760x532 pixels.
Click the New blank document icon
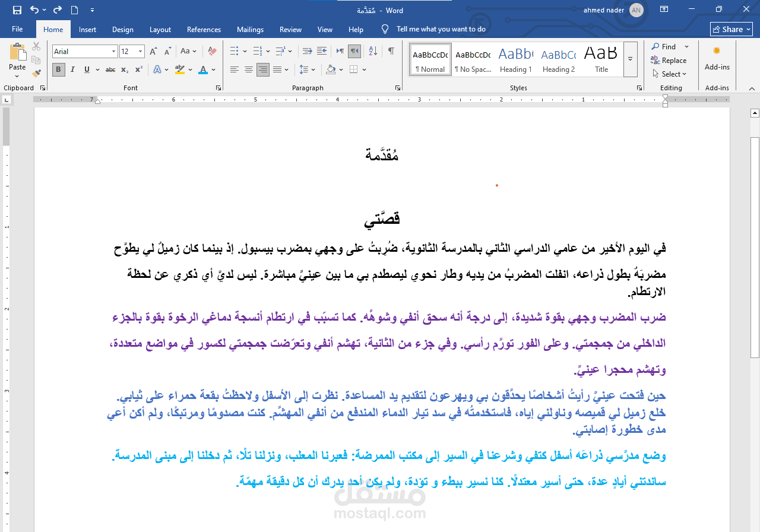[74, 9]
